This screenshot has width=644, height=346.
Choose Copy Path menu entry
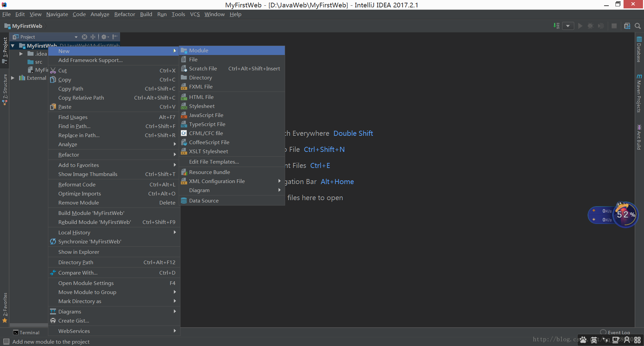(114, 89)
